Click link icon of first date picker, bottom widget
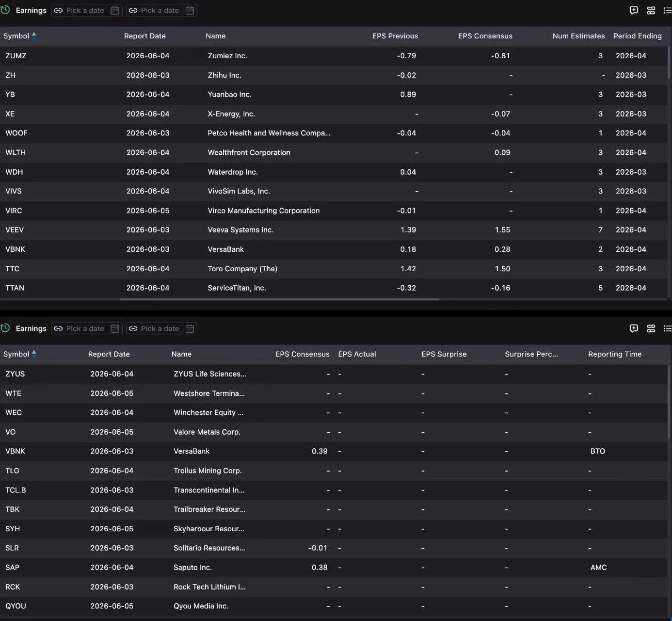 (58, 328)
